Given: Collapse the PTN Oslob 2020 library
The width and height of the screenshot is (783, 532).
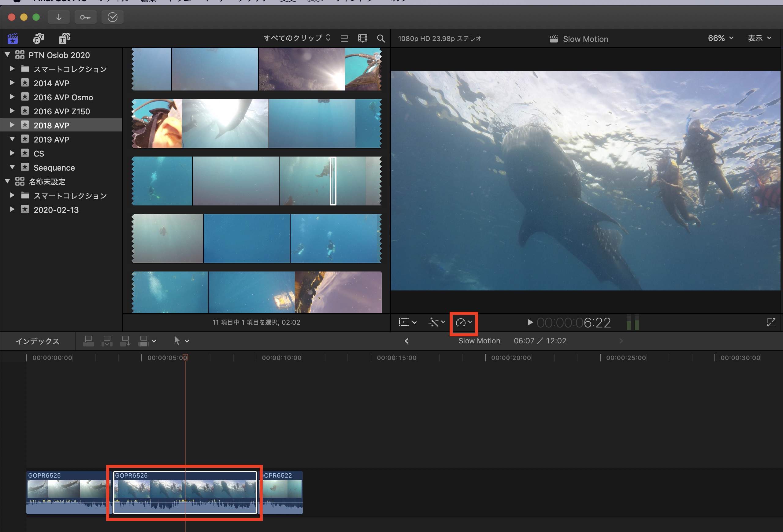Looking at the screenshot, I should (7, 54).
